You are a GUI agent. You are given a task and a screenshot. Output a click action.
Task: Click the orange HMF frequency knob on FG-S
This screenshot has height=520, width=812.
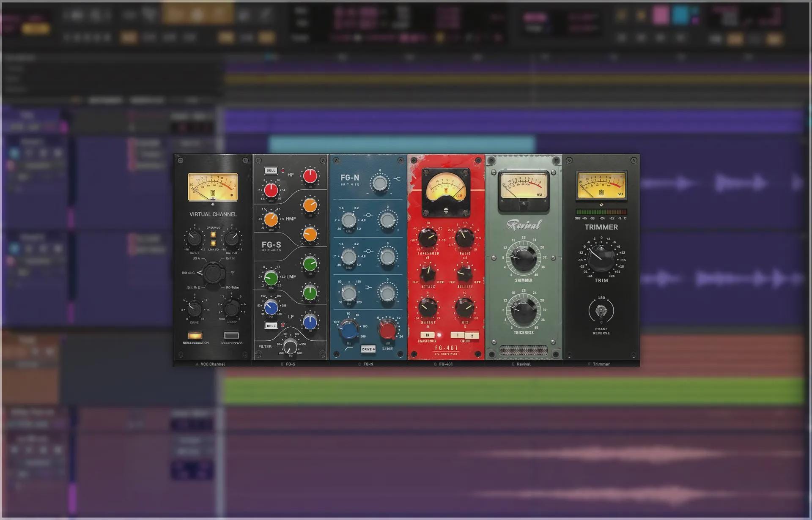coord(271,219)
